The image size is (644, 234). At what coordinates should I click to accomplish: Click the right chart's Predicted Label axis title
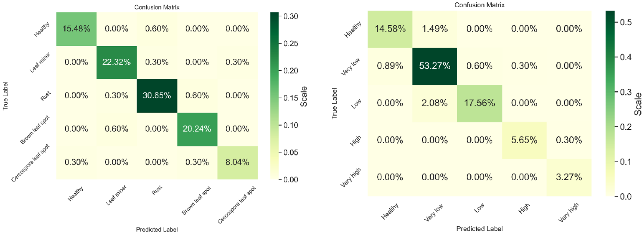479,229
